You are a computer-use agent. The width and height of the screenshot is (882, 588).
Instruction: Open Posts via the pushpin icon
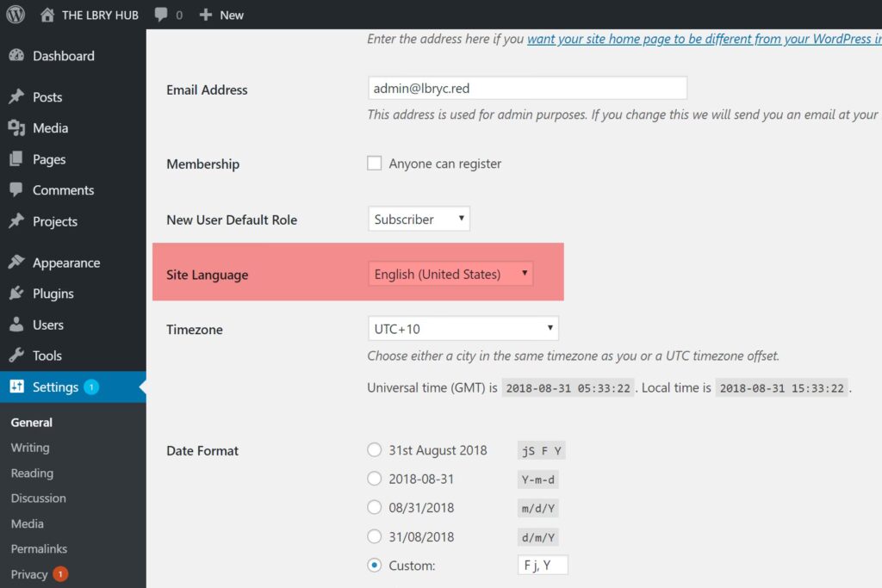tap(16, 97)
